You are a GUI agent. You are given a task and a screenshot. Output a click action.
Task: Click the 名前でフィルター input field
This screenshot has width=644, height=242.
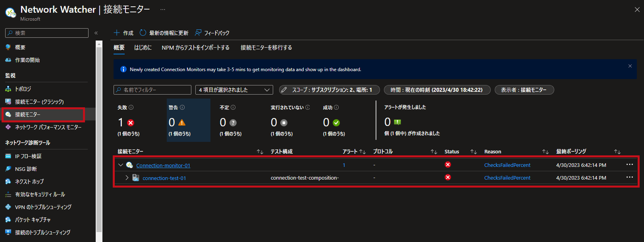point(152,90)
